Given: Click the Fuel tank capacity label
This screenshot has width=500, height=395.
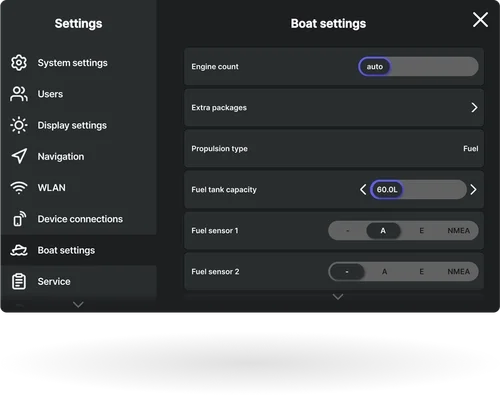Looking at the screenshot, I should click(x=224, y=190).
